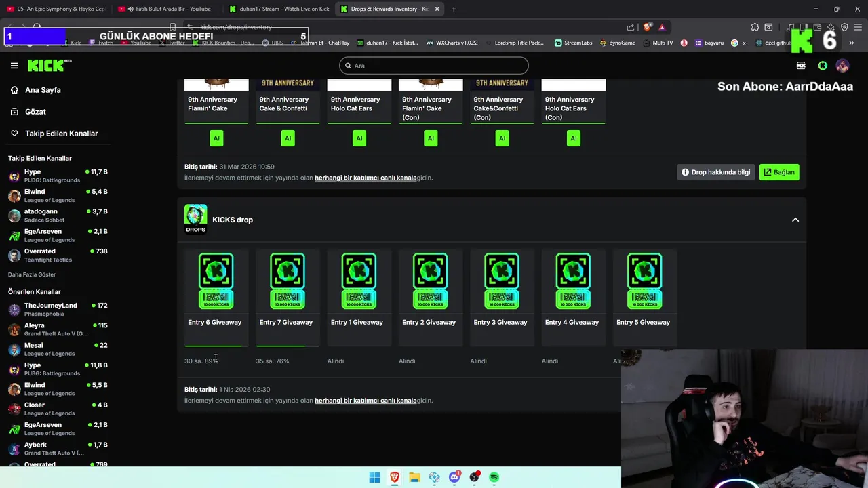Open followed channel atadogann
The image size is (868, 488).
[x=58, y=216]
